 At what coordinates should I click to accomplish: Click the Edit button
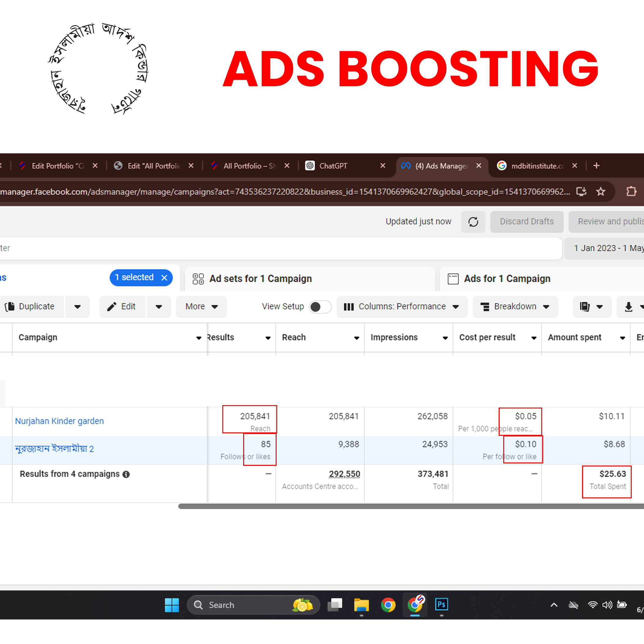coord(122,307)
